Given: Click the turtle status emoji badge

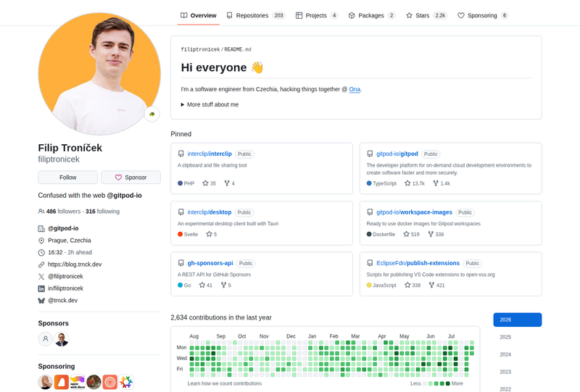Looking at the screenshot, I should coord(152,114).
